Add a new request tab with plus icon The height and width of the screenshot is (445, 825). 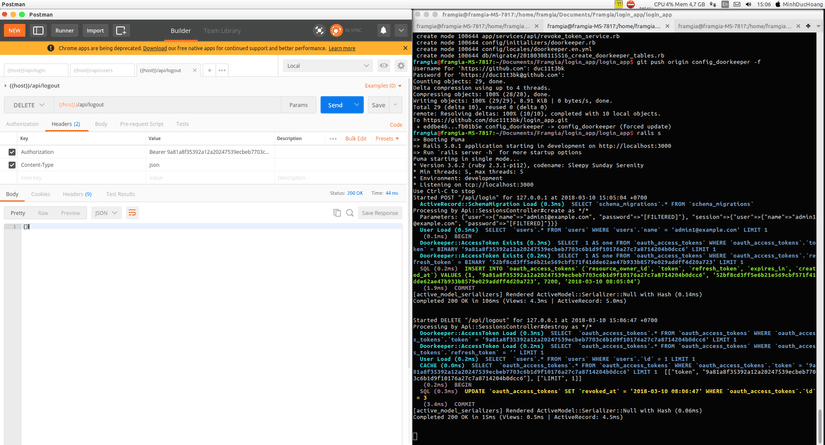point(209,70)
